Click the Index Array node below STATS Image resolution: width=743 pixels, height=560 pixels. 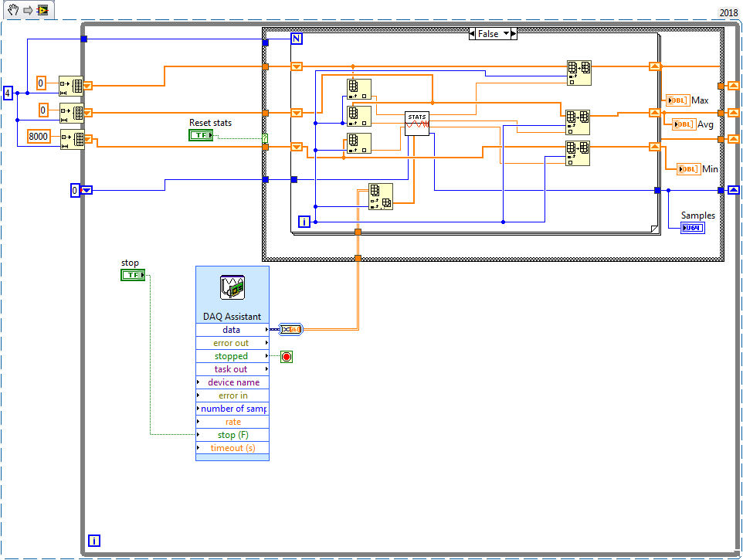tap(381, 196)
